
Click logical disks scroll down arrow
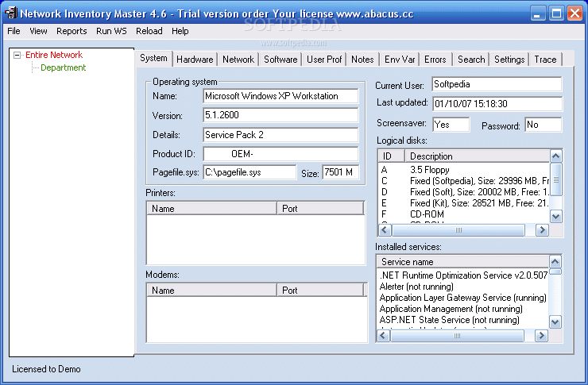point(555,216)
